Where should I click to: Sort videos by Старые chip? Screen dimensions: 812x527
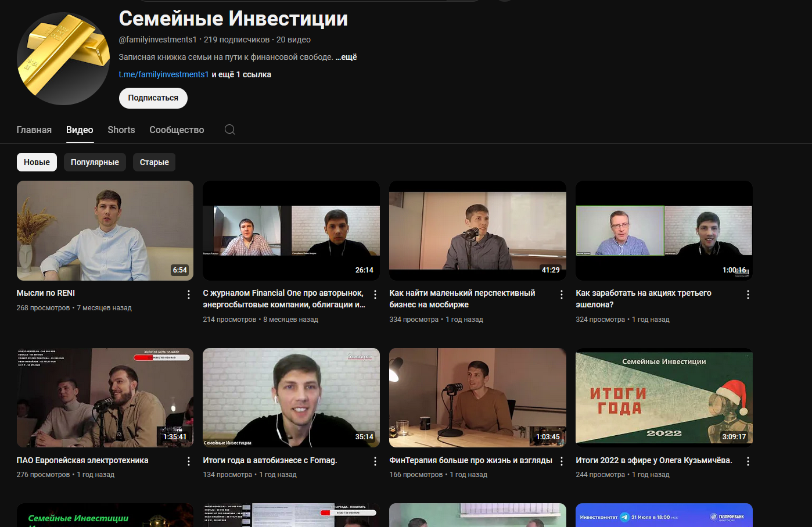click(154, 162)
